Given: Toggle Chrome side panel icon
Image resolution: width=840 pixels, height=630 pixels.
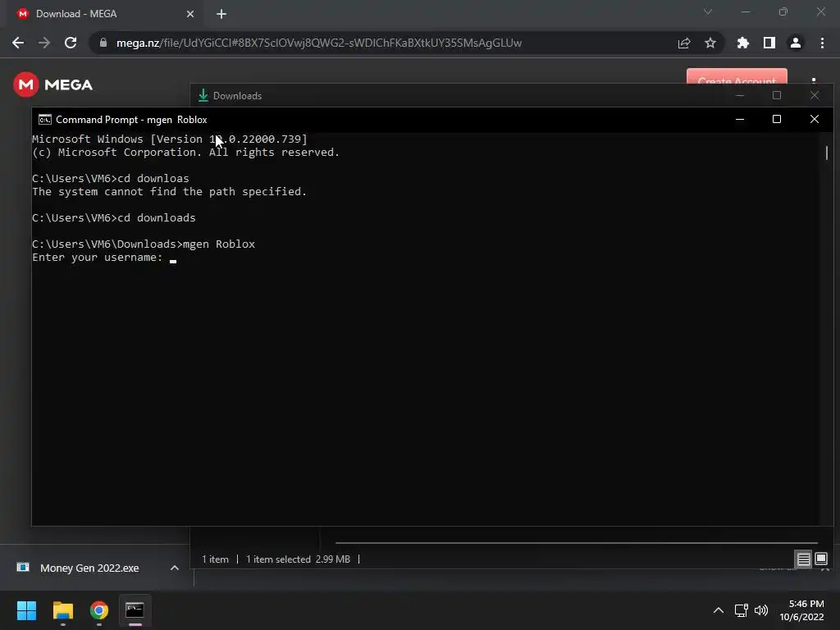Looking at the screenshot, I should point(769,43).
